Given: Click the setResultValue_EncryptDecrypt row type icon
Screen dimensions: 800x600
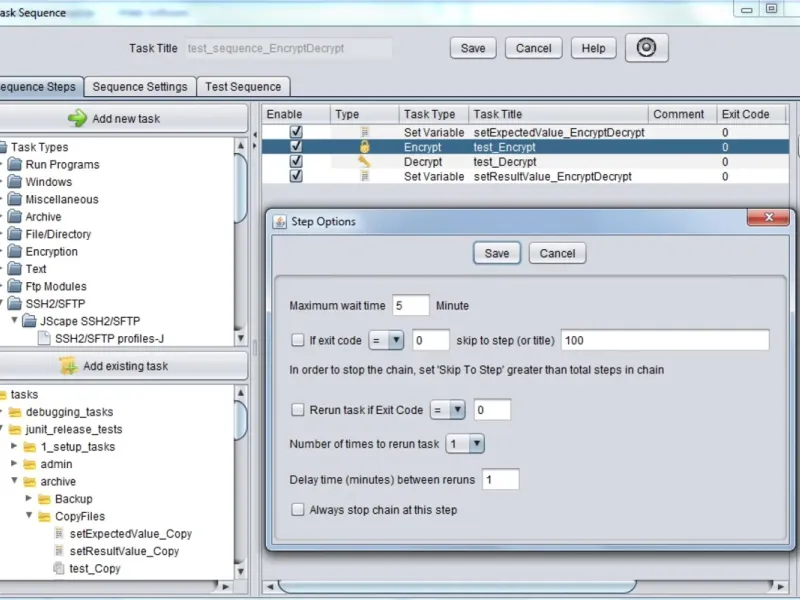Looking at the screenshot, I should (x=364, y=177).
